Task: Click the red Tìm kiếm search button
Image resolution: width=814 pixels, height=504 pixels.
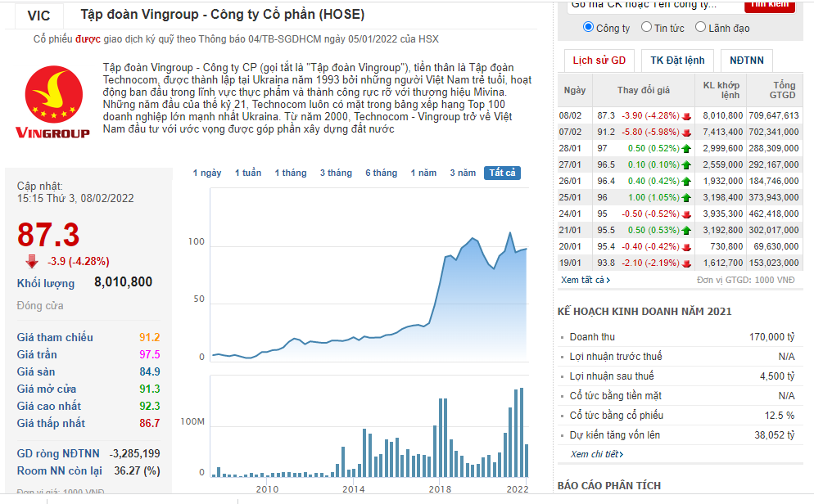Action: click(x=770, y=5)
